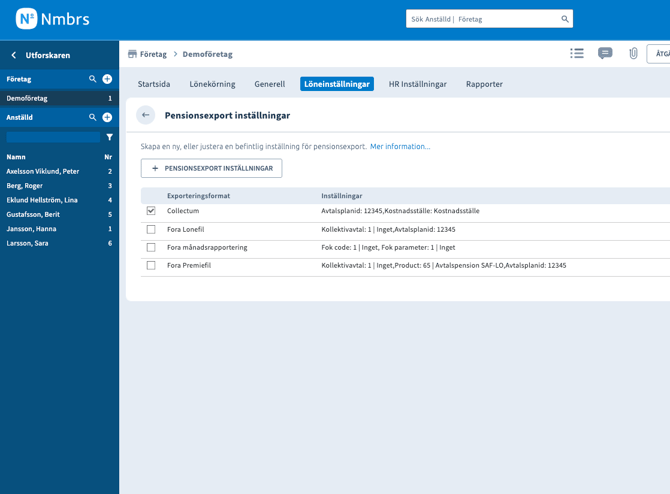Open the HR Inställningar tab
Image resolution: width=670 pixels, height=494 pixels.
(417, 84)
